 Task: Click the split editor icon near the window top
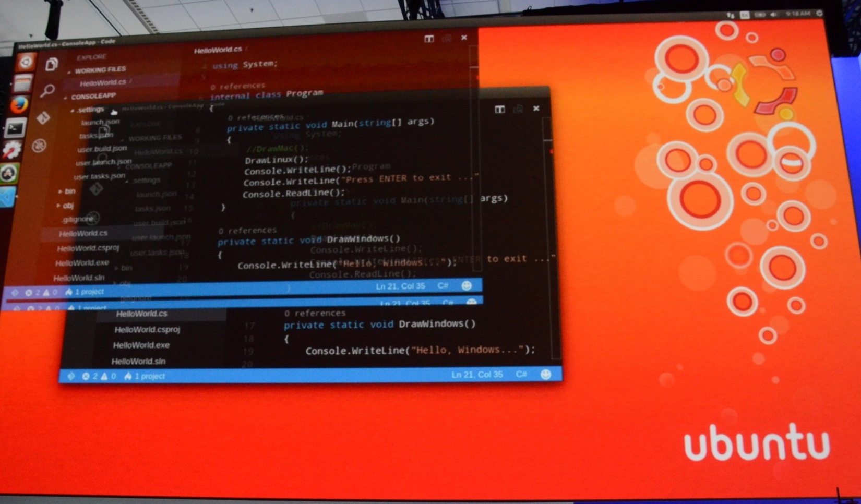pos(499,109)
